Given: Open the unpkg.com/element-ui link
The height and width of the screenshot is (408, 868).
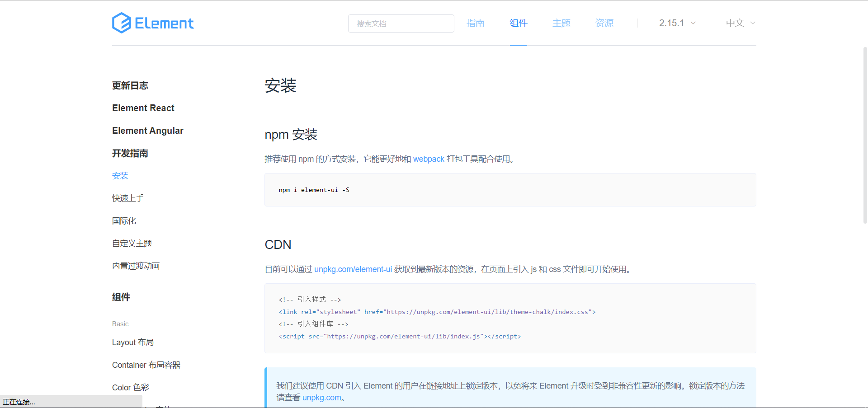Looking at the screenshot, I should (x=353, y=269).
